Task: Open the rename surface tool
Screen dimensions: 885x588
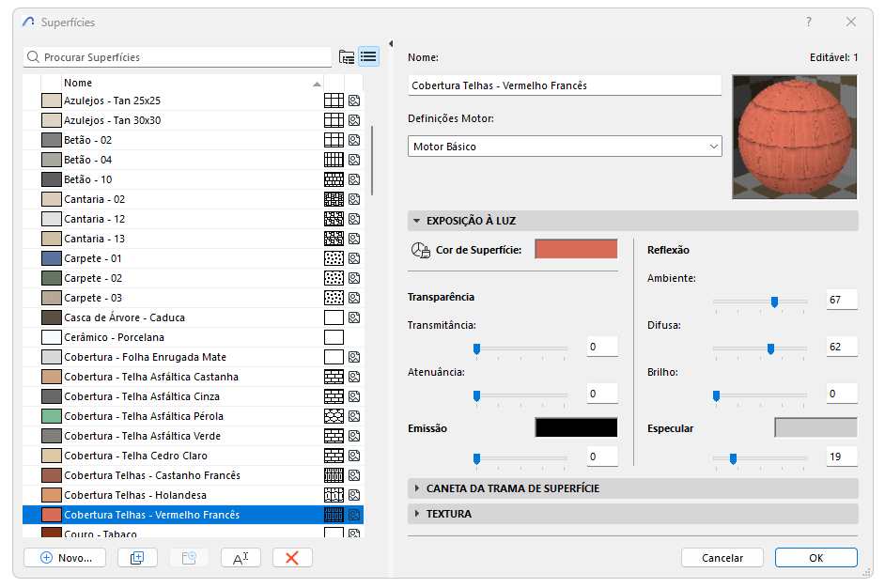Action: coord(241,557)
